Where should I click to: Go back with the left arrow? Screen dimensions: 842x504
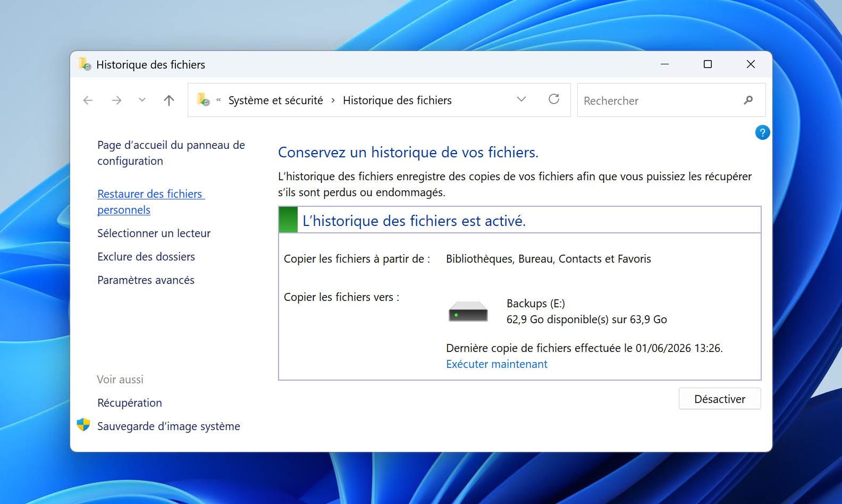pyautogui.click(x=88, y=100)
